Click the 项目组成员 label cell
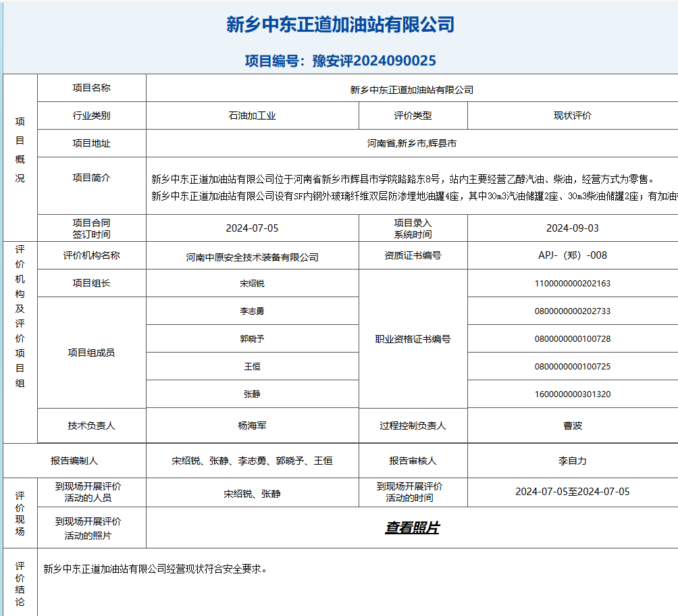The height and width of the screenshot is (616, 678). [x=92, y=353]
